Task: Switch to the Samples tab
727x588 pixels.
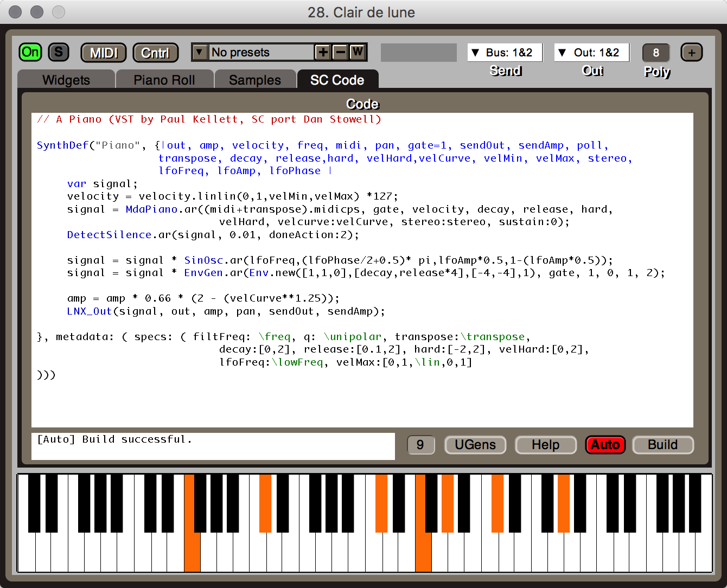Action: tap(255, 80)
